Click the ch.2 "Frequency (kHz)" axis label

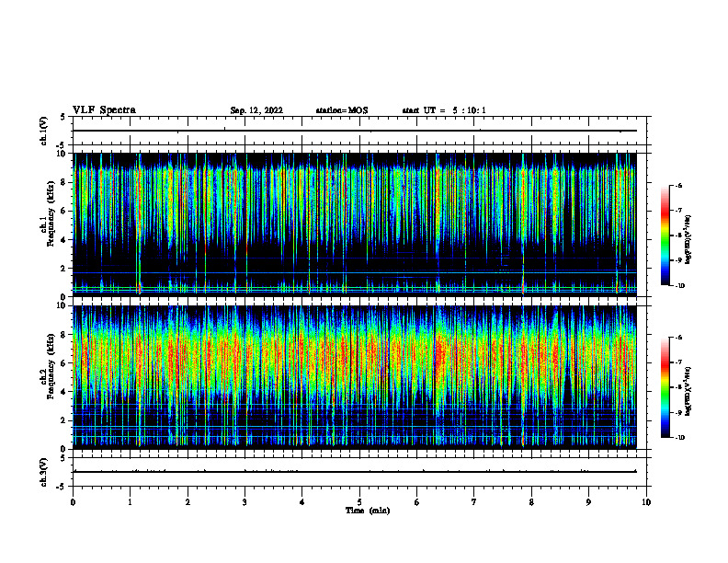click(51, 366)
